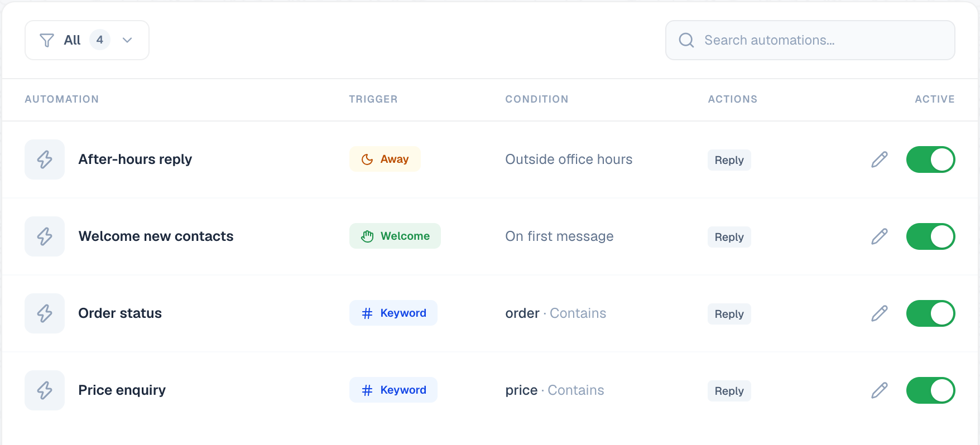The image size is (980, 445).
Task: Click the Trigger column header
Action: (x=373, y=99)
